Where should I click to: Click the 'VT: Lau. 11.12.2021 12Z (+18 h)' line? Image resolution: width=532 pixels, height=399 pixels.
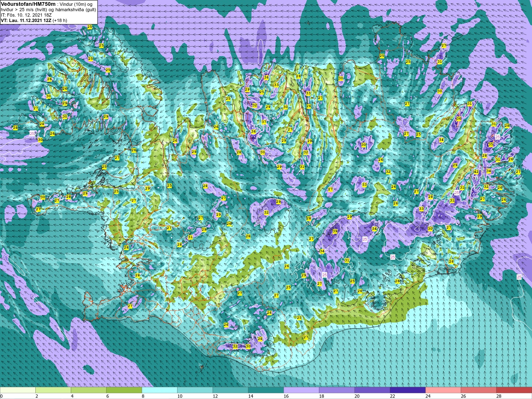[x=34, y=20]
